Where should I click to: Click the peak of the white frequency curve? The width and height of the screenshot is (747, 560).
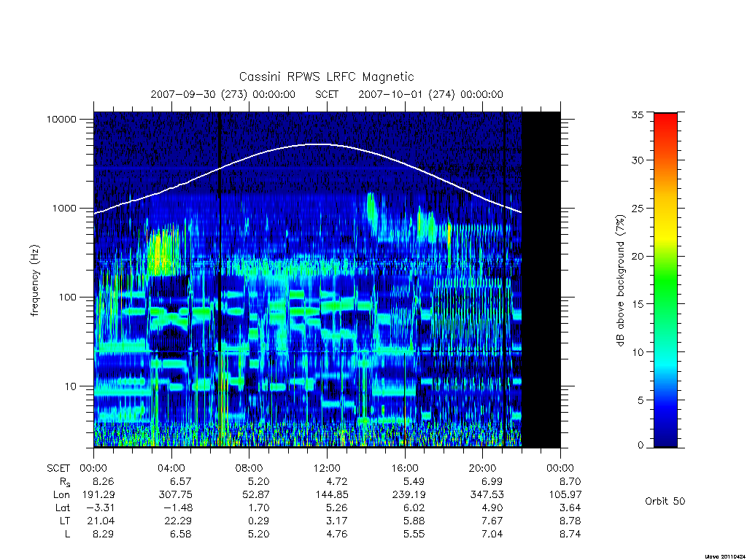click(x=318, y=144)
